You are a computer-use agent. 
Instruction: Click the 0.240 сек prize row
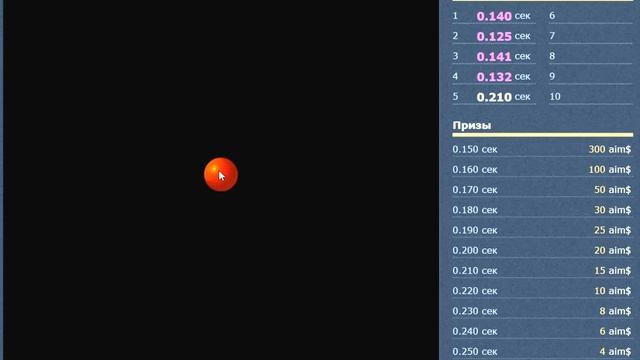click(x=542, y=331)
